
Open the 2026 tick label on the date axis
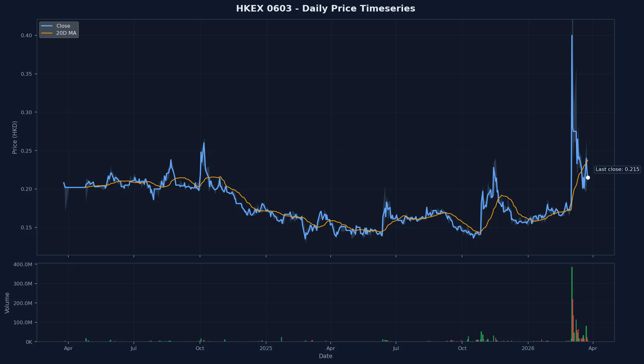[x=528, y=348]
